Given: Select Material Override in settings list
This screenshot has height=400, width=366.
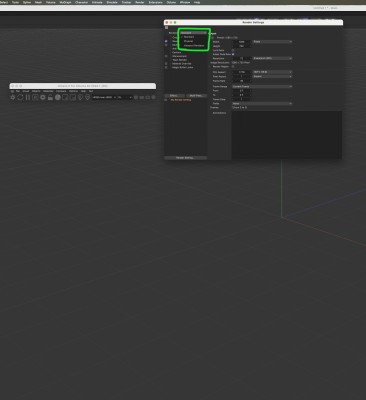Looking at the screenshot, I should point(182,63).
